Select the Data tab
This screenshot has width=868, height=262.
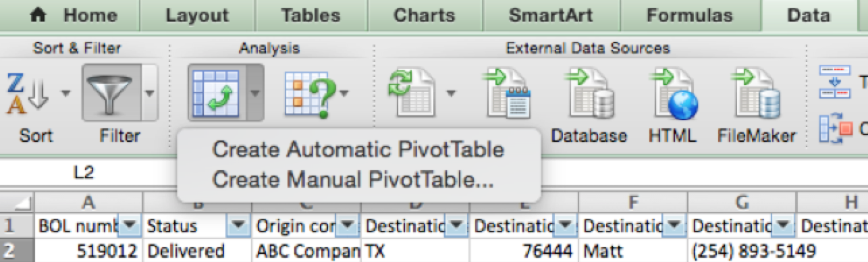click(x=809, y=15)
